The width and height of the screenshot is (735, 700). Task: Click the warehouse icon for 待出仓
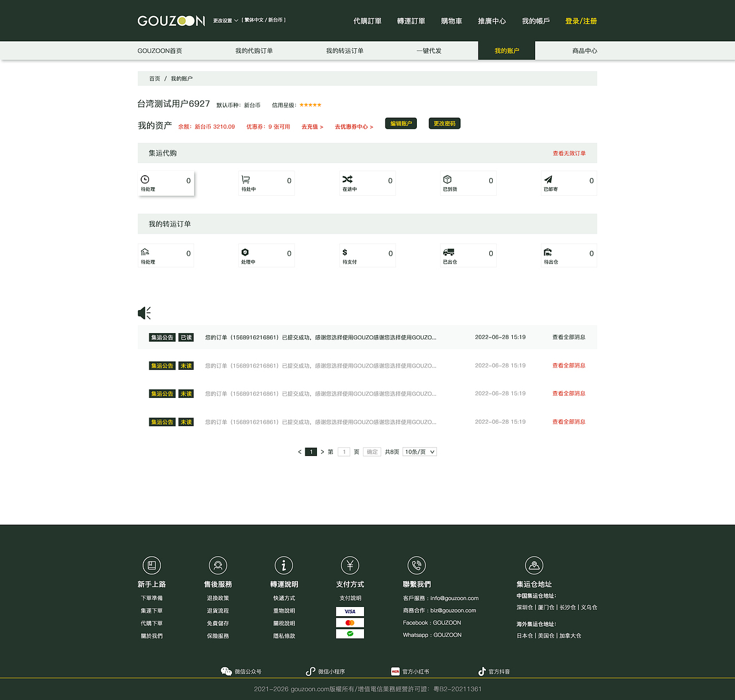pos(548,252)
